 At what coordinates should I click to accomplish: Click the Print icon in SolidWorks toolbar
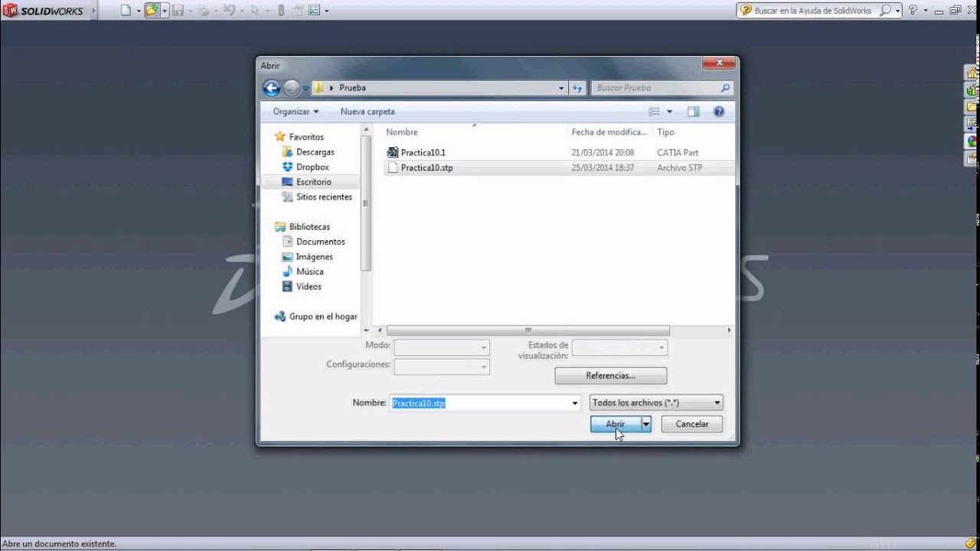[x=203, y=11]
